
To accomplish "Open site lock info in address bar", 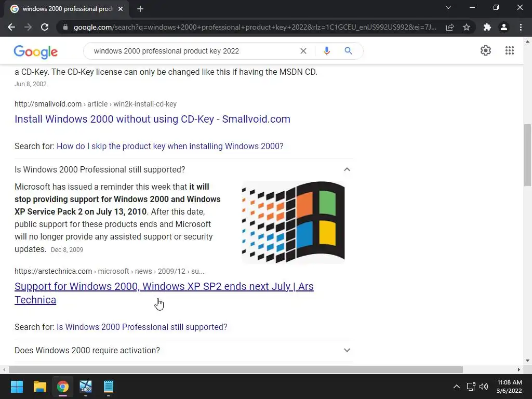I will point(65,27).
